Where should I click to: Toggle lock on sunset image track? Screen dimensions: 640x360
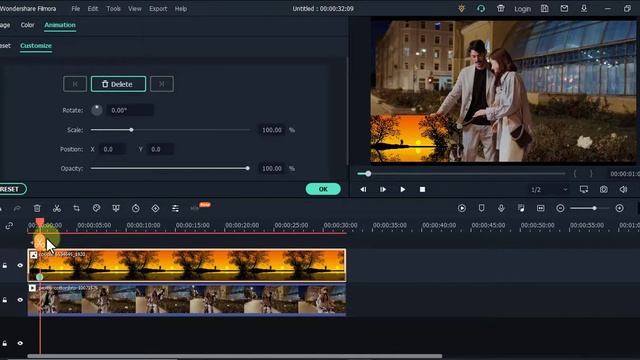coord(4,266)
